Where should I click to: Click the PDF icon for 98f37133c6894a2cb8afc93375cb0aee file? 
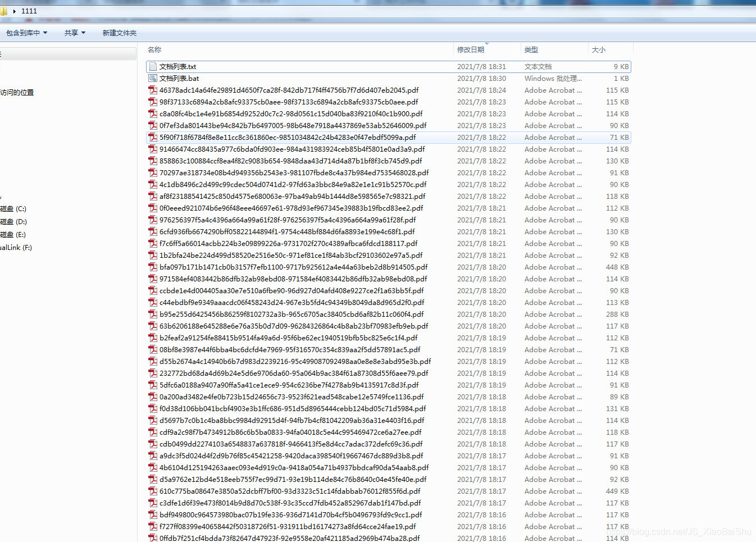click(153, 102)
